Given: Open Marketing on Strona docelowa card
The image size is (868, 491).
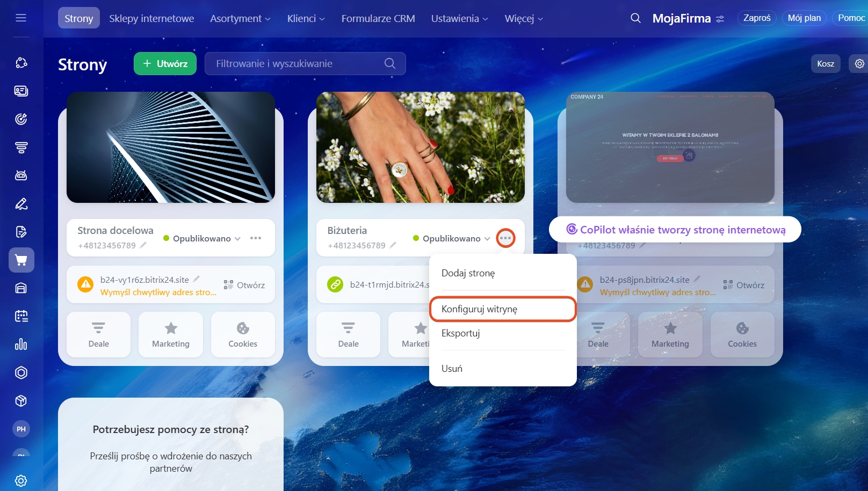Looking at the screenshot, I should [171, 335].
